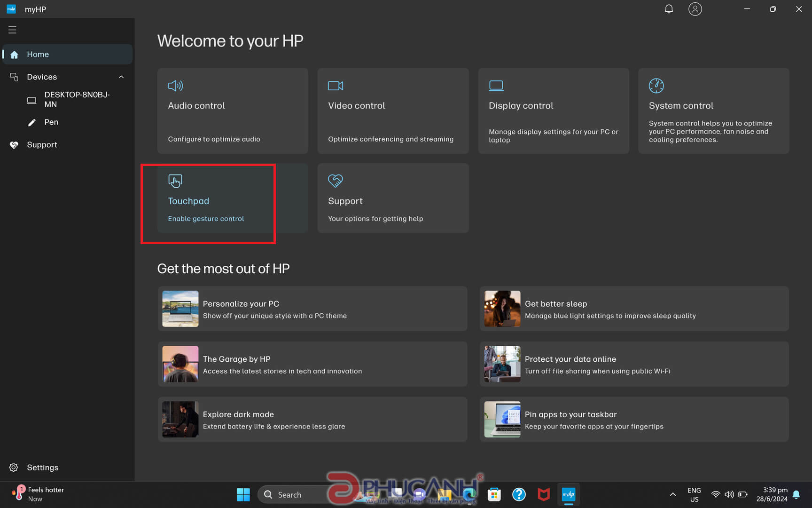Open Protect your data online tip
This screenshot has width=812, height=508.
(x=634, y=364)
